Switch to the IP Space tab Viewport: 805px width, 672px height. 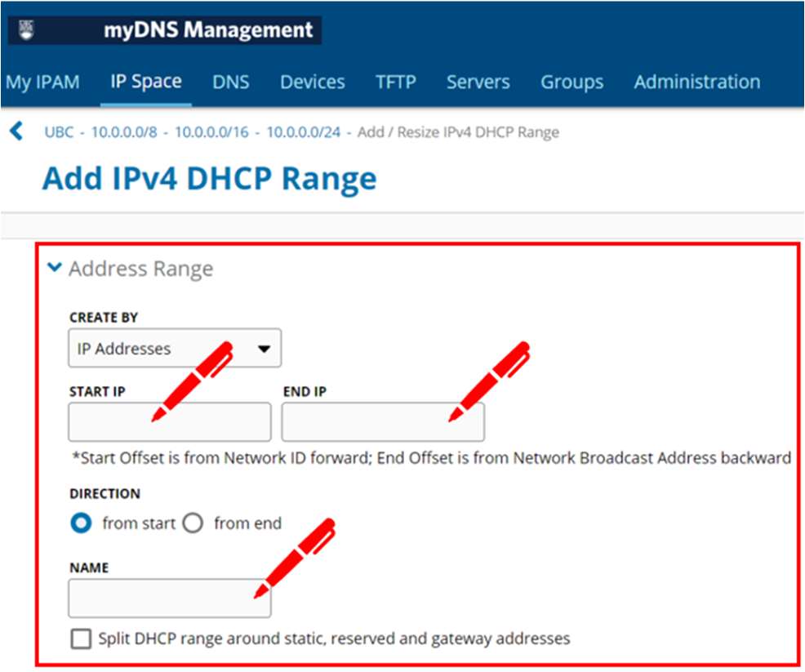[145, 82]
